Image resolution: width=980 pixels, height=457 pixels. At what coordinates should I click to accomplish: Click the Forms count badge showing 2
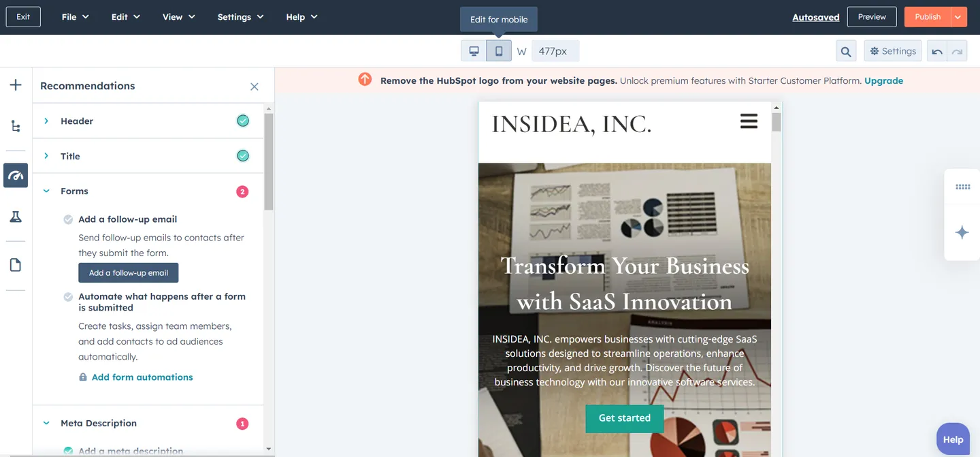pyautogui.click(x=242, y=191)
